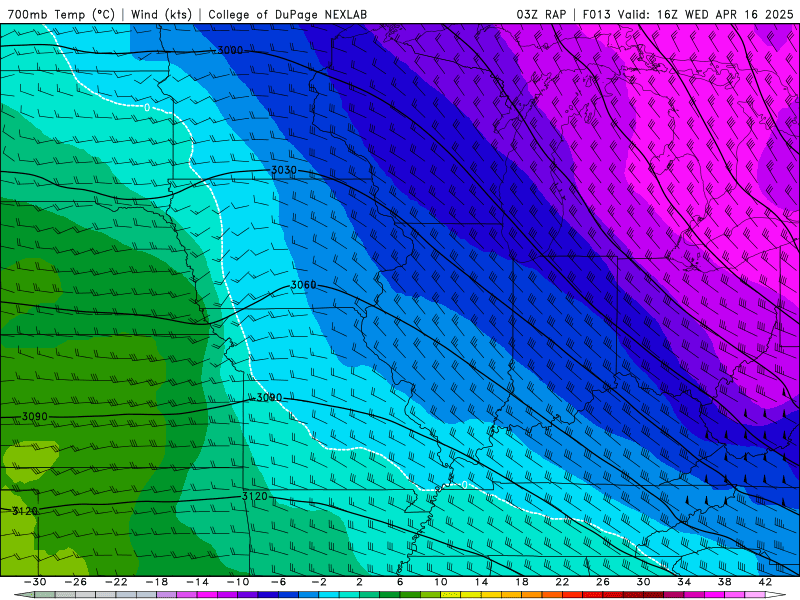Pick the yellow colorbar swatch under 10
This screenshot has width=800, height=600.
point(451,595)
